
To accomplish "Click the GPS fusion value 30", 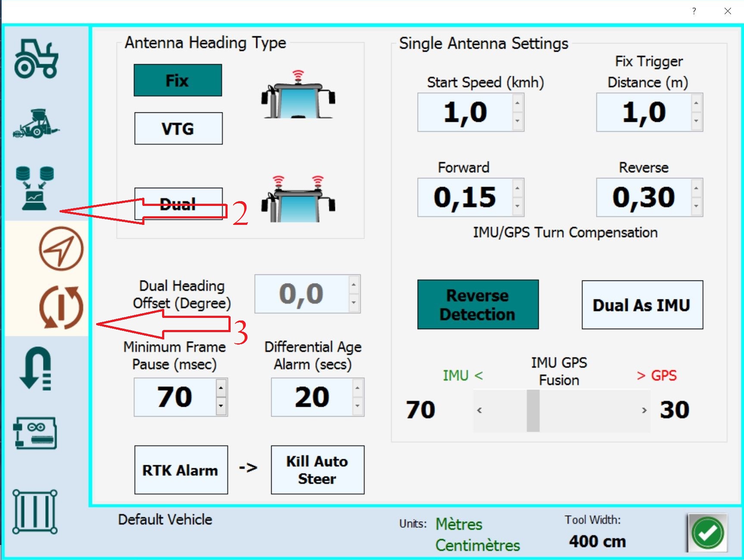I will pyautogui.click(x=675, y=410).
